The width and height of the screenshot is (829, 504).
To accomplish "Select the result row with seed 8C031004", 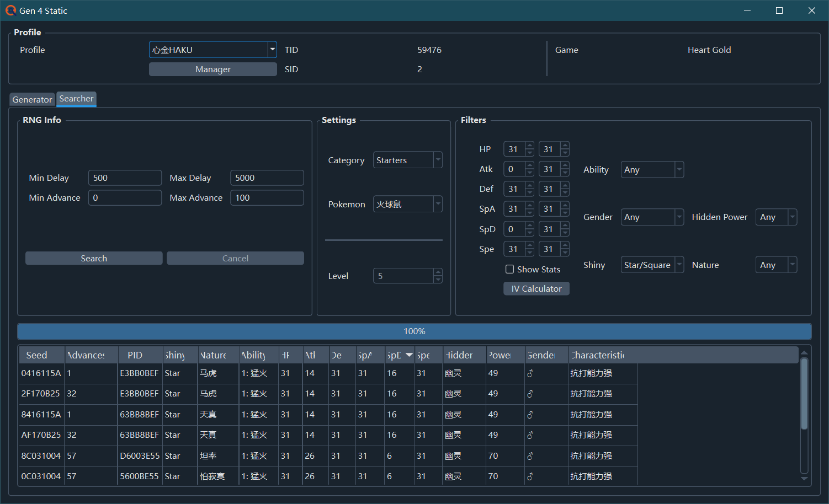I will tap(41, 456).
